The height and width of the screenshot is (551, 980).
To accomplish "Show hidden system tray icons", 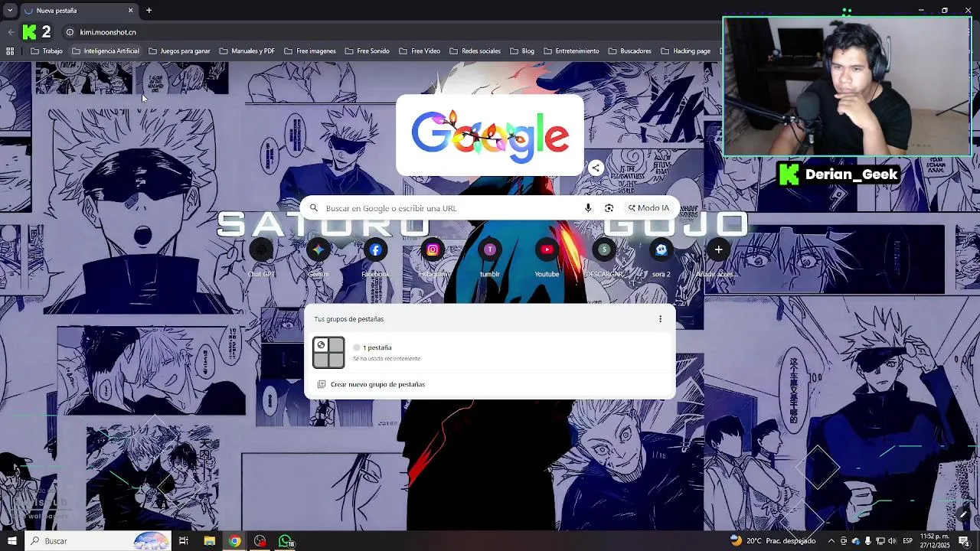I will tap(831, 541).
